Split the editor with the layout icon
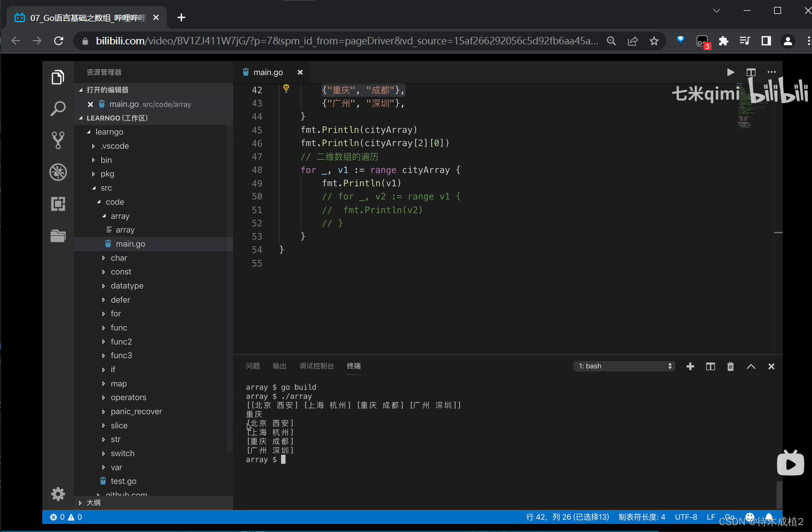Image resolution: width=812 pixels, height=532 pixels. pyautogui.click(x=751, y=72)
